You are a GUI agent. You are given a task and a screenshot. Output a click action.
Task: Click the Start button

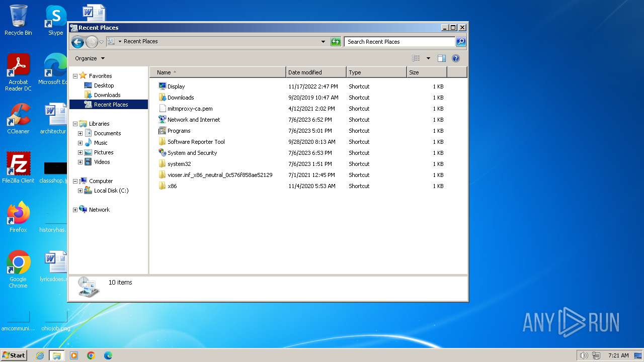14,355
